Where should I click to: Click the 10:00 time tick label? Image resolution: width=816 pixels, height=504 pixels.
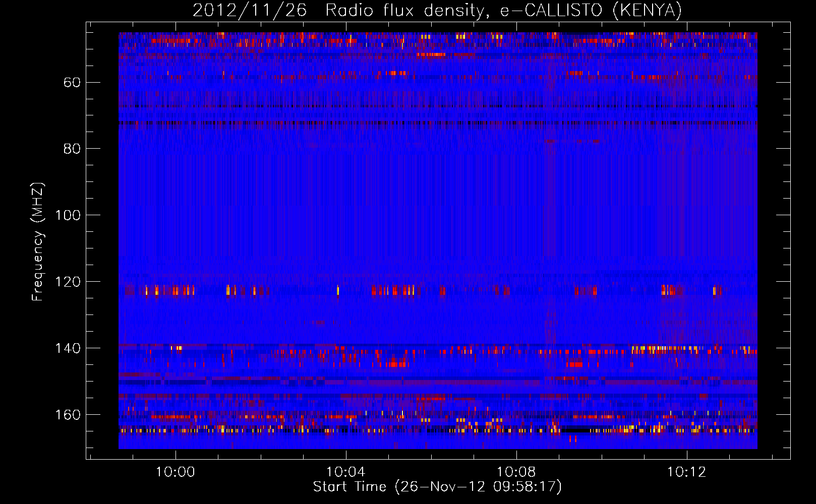[x=176, y=472]
